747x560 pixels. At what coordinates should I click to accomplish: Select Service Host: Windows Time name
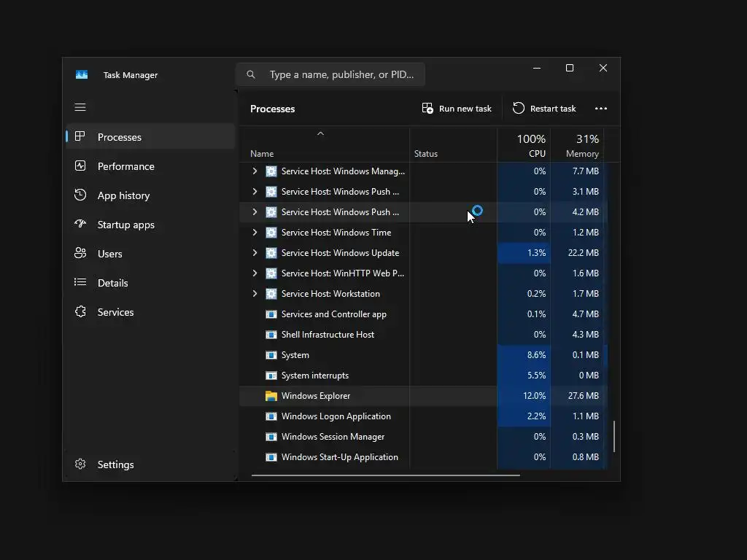(336, 233)
